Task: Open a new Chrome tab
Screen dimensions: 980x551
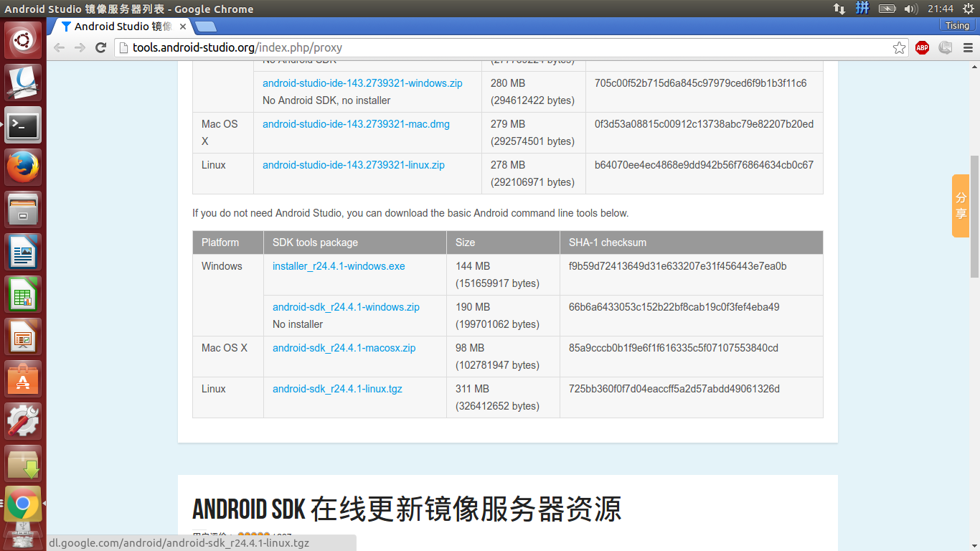Action: point(205,27)
